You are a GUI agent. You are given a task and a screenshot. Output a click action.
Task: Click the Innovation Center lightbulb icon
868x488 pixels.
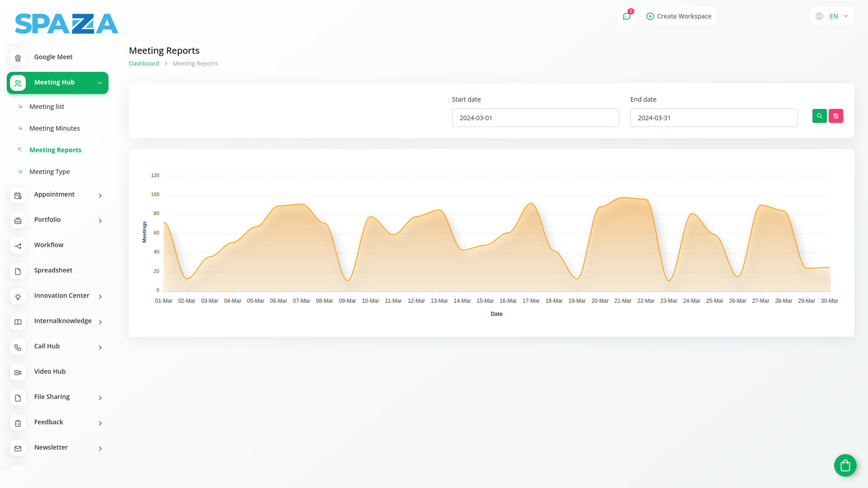pyautogui.click(x=18, y=296)
